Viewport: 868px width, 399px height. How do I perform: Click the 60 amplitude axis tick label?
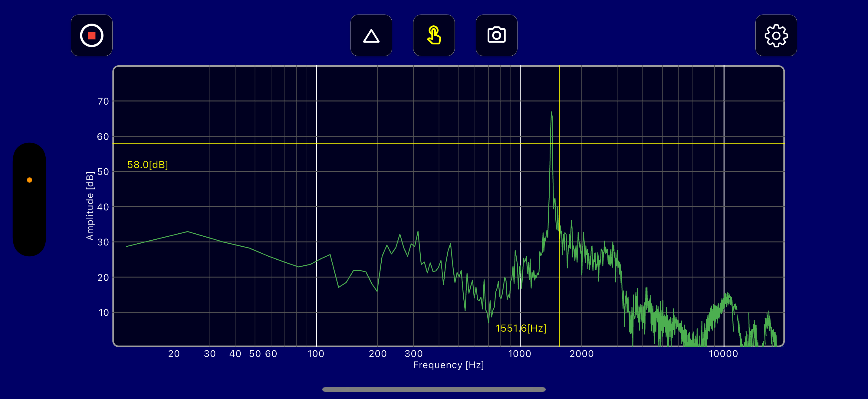coord(103,137)
